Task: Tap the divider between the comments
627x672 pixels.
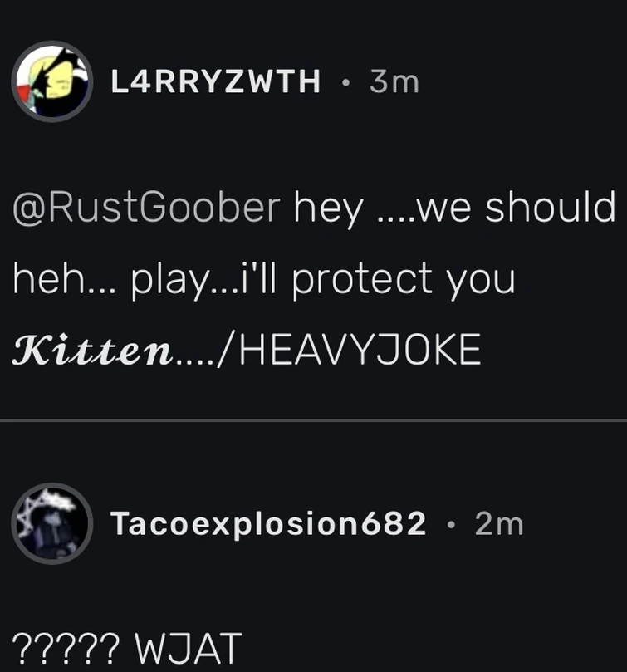Action: point(313,421)
